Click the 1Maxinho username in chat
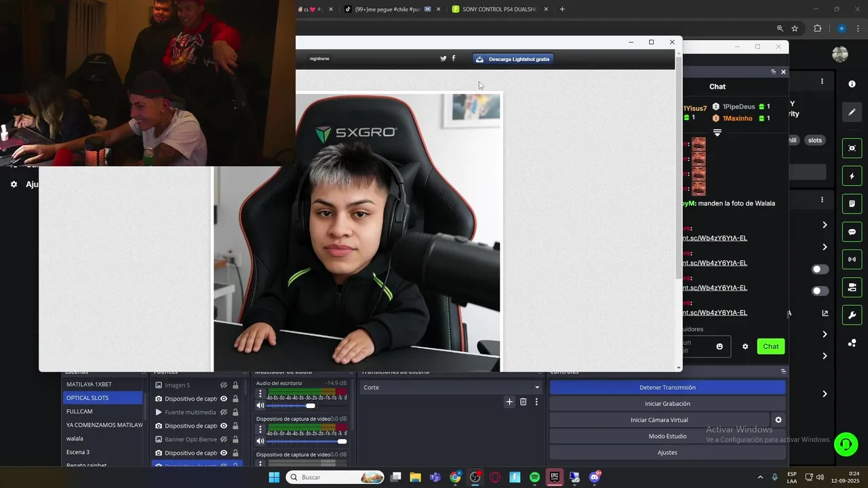Viewport: 868px width, 488px height. tap(737, 119)
